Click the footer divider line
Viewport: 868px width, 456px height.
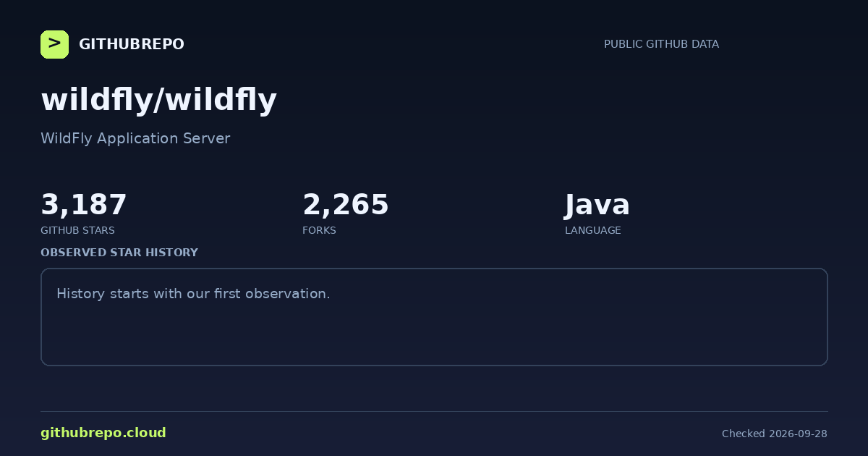coord(434,412)
